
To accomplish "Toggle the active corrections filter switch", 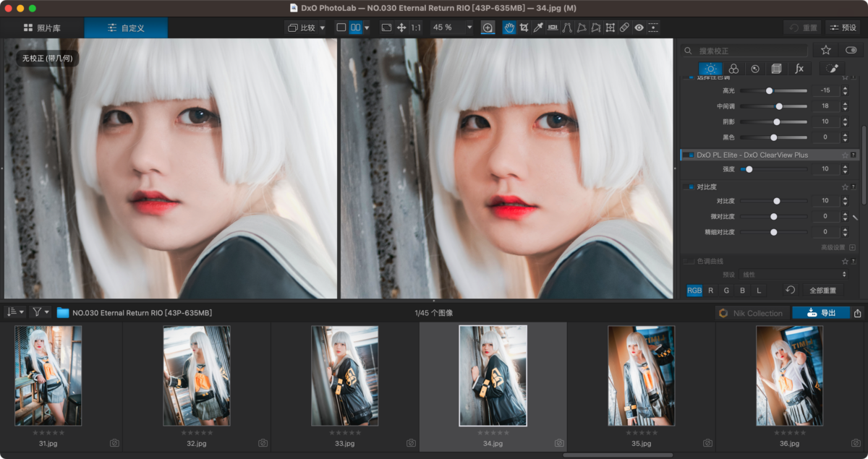I will point(851,51).
